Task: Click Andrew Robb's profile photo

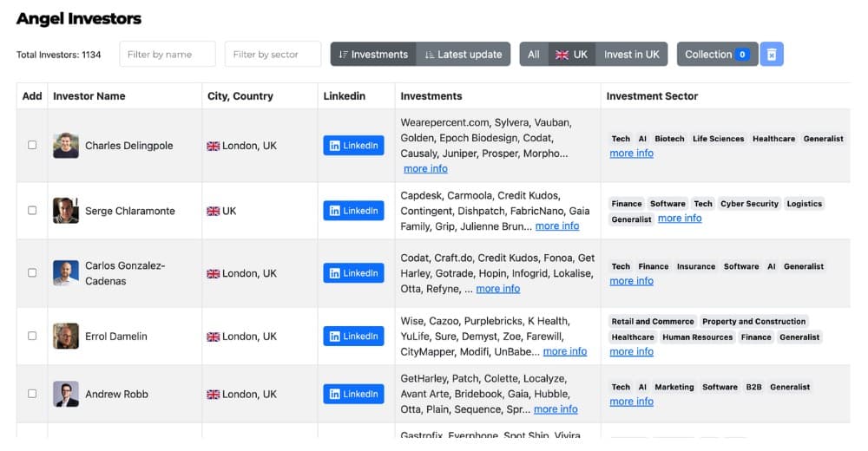Action: [65, 394]
